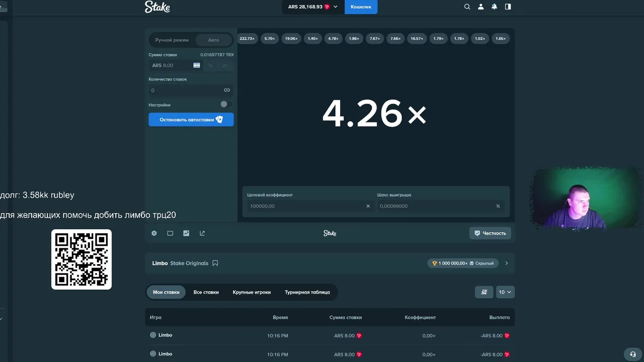Click the Выплата column header
The height and width of the screenshot is (362, 644).
(x=500, y=317)
